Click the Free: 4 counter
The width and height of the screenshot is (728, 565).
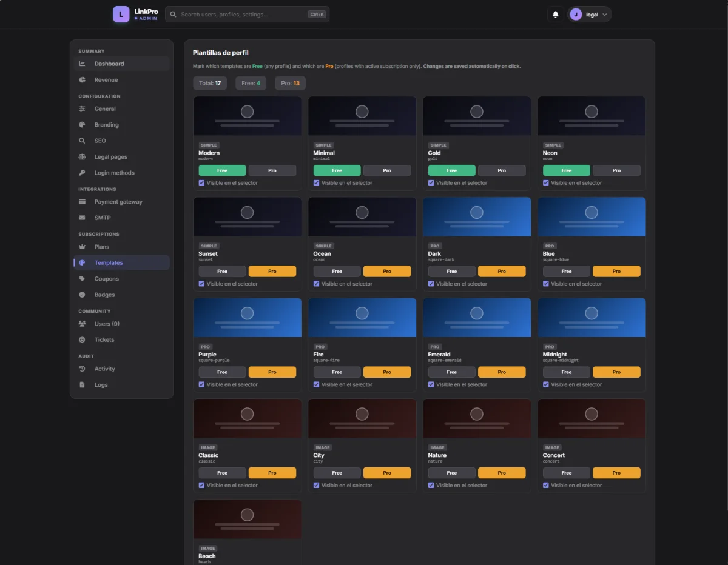[x=251, y=83]
